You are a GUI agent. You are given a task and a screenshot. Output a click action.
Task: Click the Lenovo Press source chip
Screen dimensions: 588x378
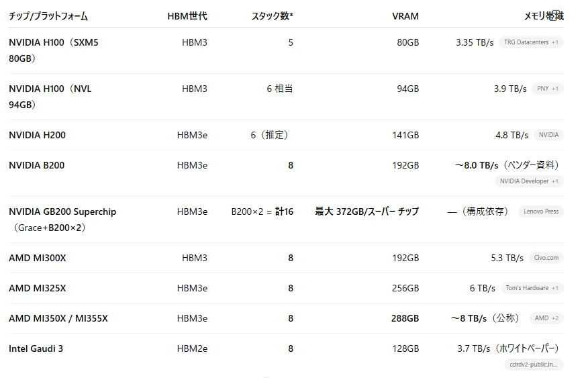541,211
